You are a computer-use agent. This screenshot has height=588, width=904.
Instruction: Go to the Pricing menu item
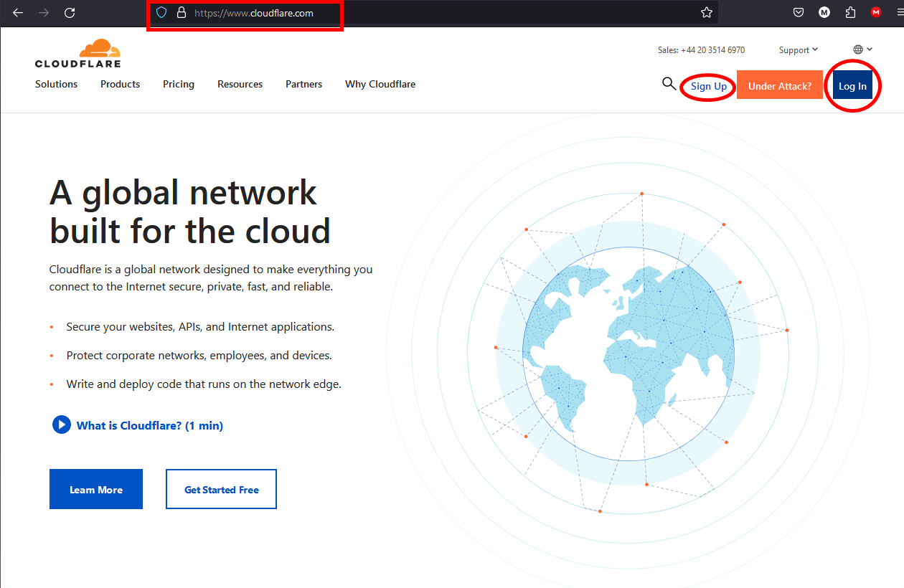point(179,84)
